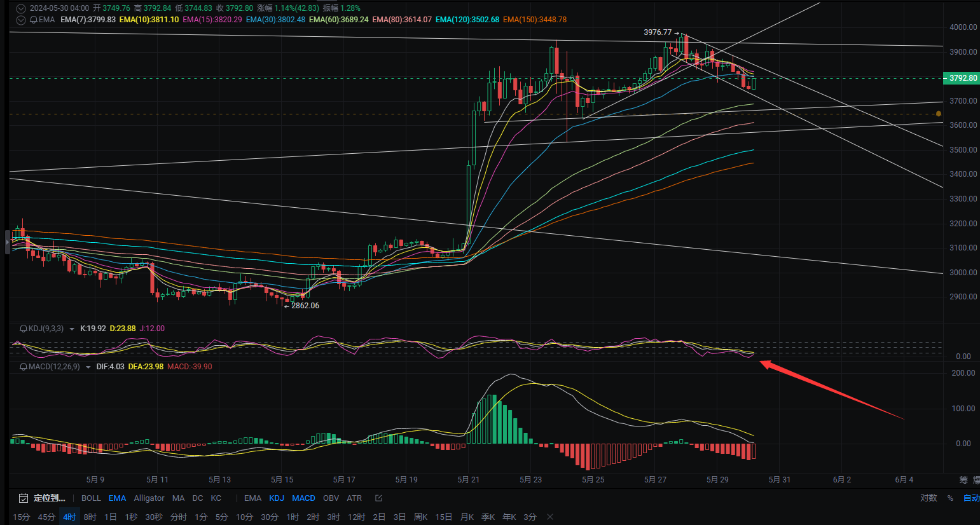Viewport: 980px width, 525px height.
Task: Click the % percentage scale button
Action: [x=950, y=498]
